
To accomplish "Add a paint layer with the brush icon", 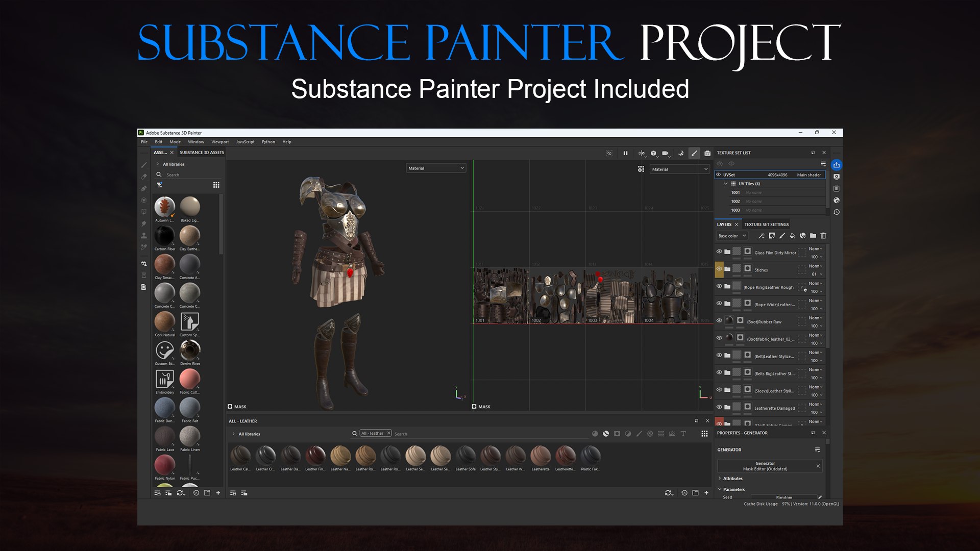I will (x=782, y=236).
